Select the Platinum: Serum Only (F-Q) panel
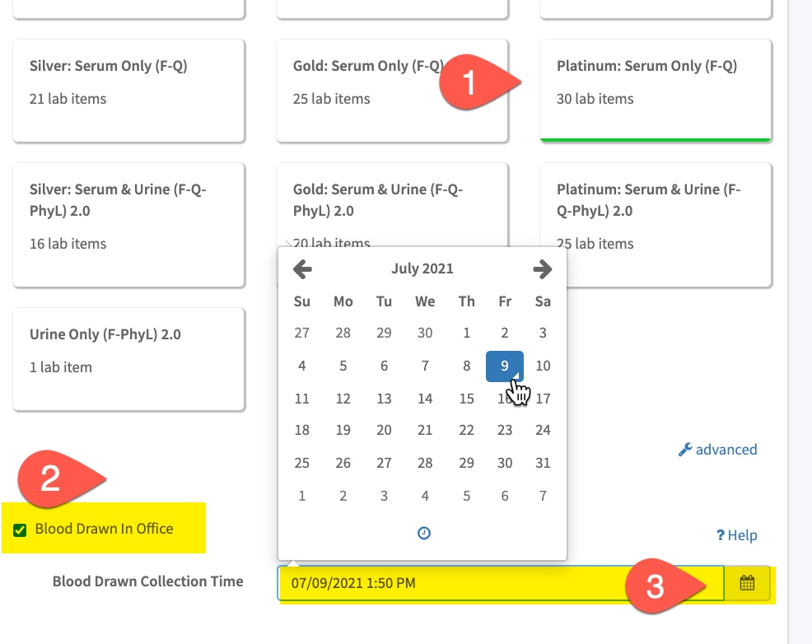This screenshot has width=812, height=644. tap(655, 90)
